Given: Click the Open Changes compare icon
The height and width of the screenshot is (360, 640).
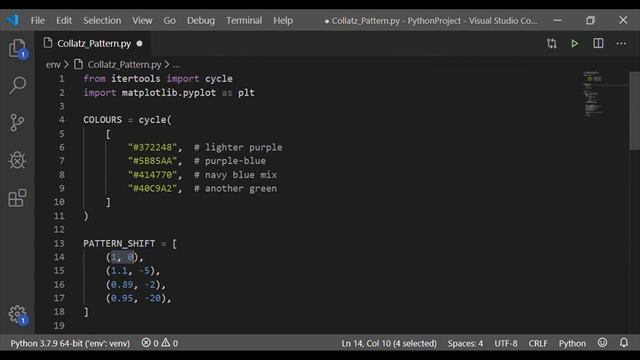Looking at the screenshot, I should (x=552, y=43).
